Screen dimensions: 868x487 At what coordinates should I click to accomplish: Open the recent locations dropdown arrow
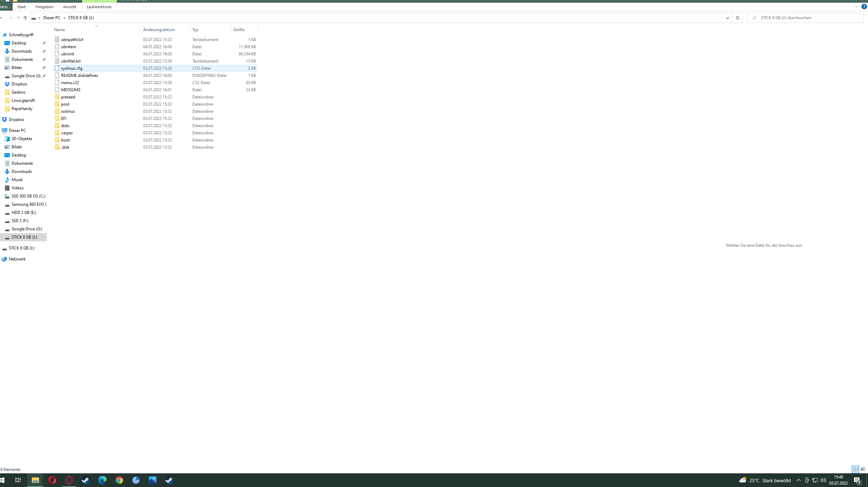click(x=18, y=18)
